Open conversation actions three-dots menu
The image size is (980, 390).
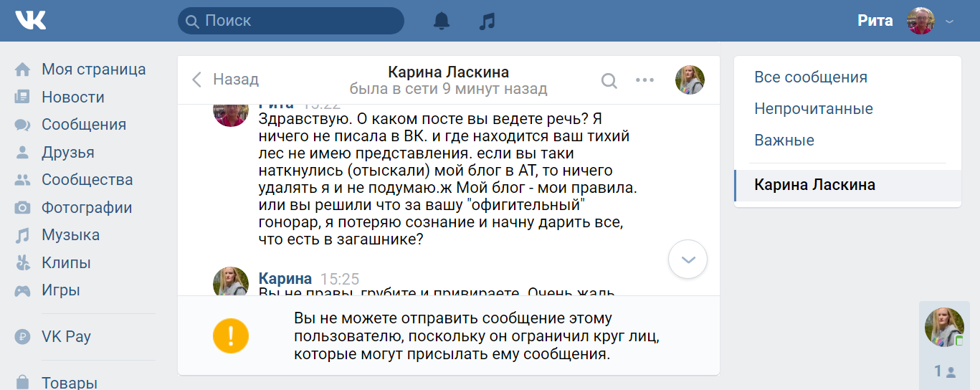click(644, 80)
